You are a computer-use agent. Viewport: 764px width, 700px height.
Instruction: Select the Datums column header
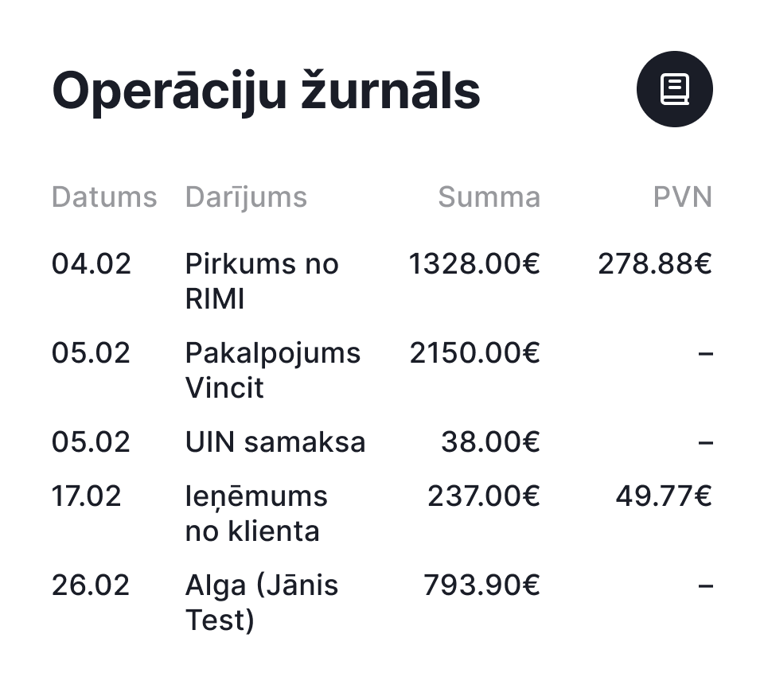[x=104, y=196]
